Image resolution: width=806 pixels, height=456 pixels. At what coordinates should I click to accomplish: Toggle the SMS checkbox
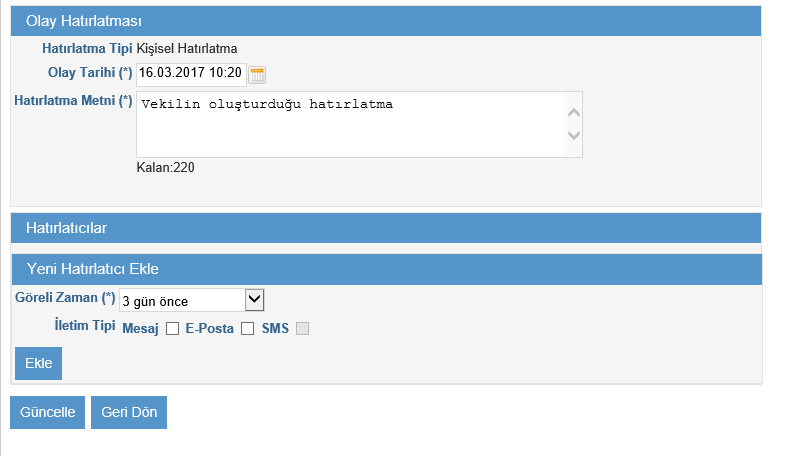[x=302, y=329]
